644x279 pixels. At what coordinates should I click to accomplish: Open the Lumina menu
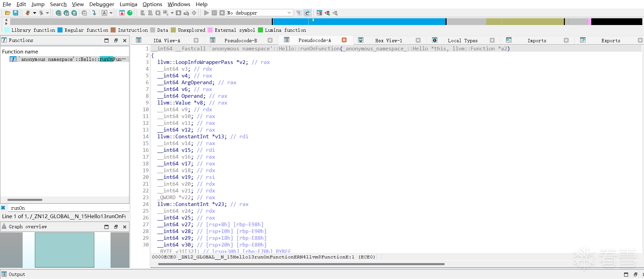point(128,4)
